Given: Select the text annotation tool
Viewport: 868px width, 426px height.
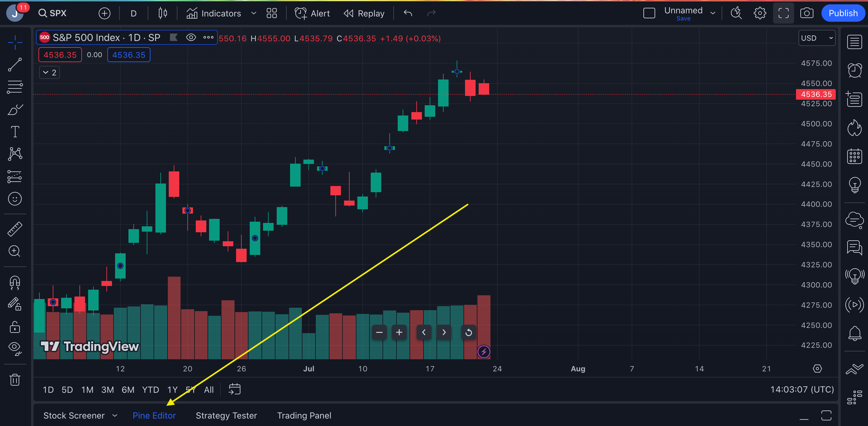Looking at the screenshot, I should (x=15, y=132).
